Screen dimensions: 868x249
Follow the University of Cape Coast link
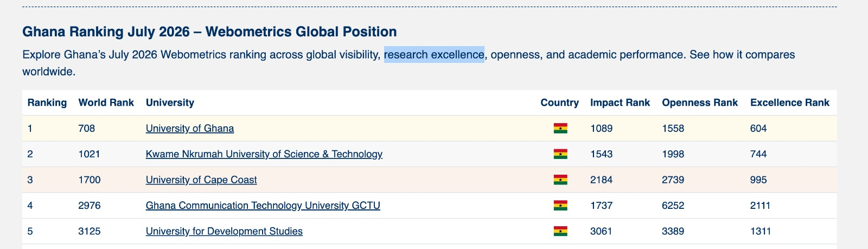point(201,180)
